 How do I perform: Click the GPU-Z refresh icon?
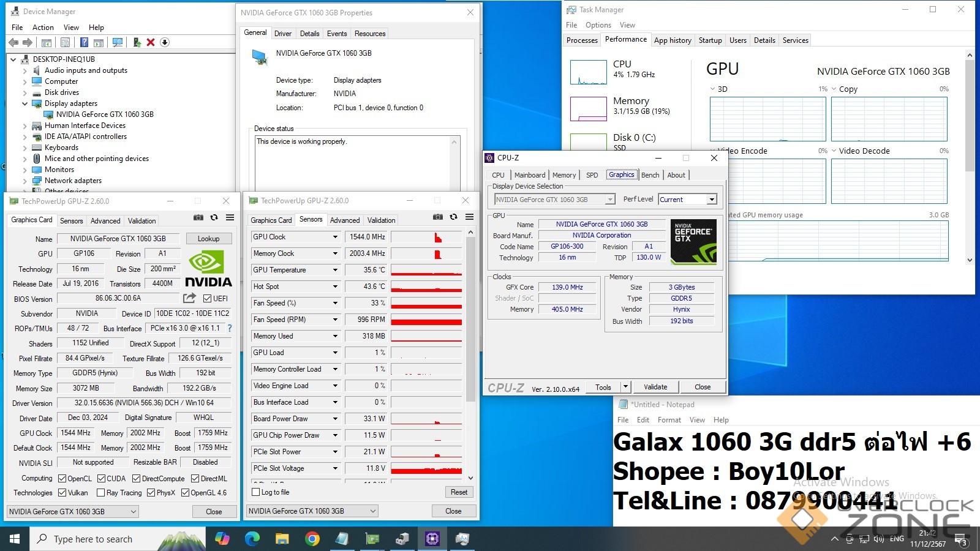(214, 217)
